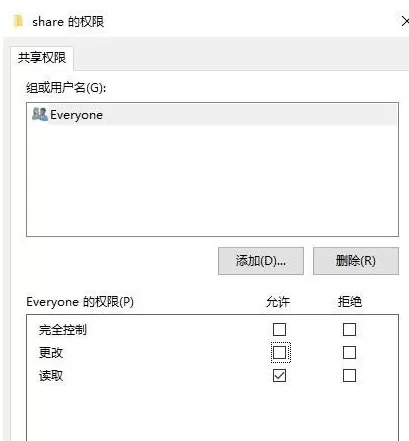Click the Everyone group users icon
409x441 pixels.
pyautogui.click(x=40, y=114)
